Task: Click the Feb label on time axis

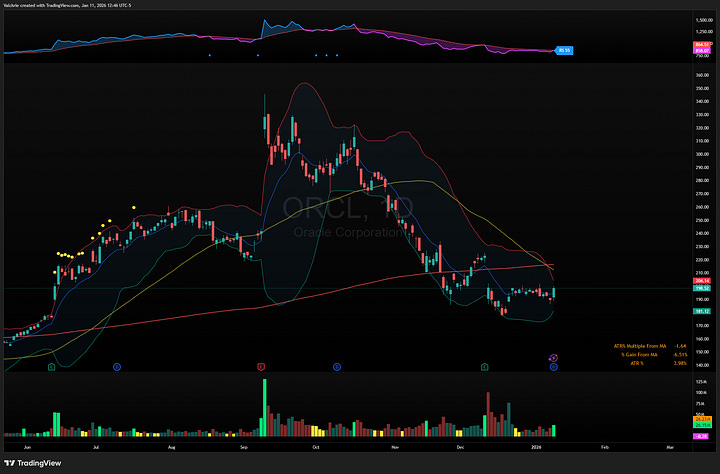Action: [x=605, y=447]
